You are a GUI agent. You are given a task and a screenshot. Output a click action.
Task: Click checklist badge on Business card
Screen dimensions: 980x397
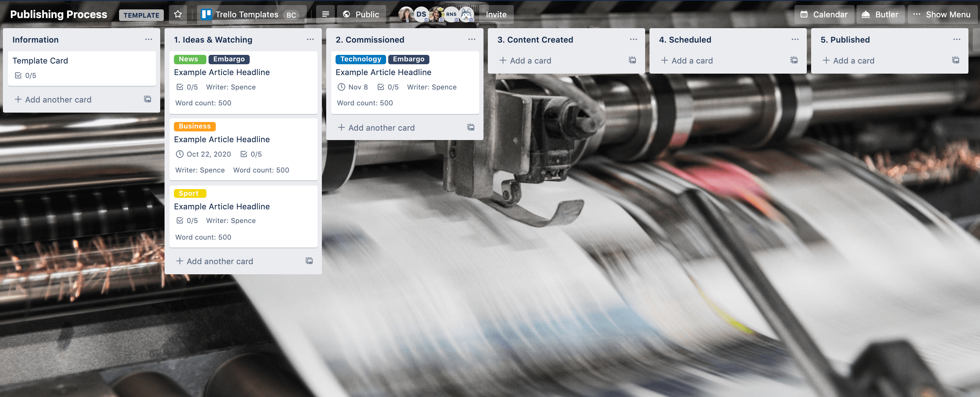251,154
